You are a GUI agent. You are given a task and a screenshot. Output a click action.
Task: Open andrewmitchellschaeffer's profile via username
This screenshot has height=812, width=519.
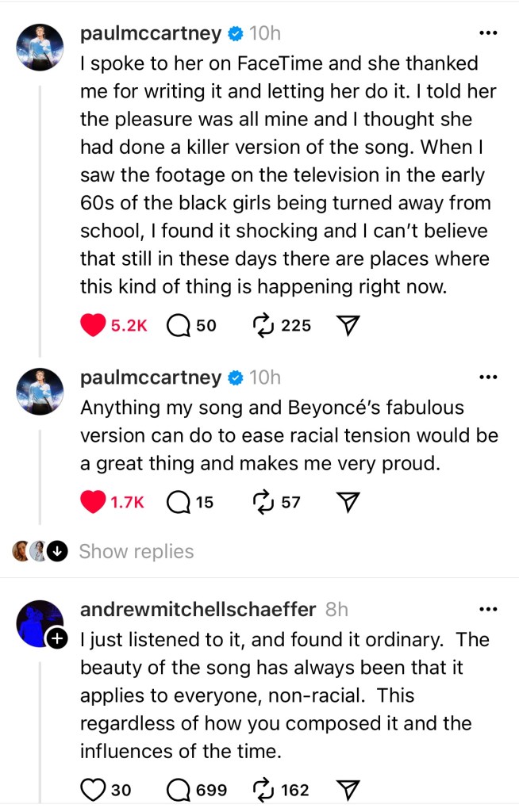[199, 609]
